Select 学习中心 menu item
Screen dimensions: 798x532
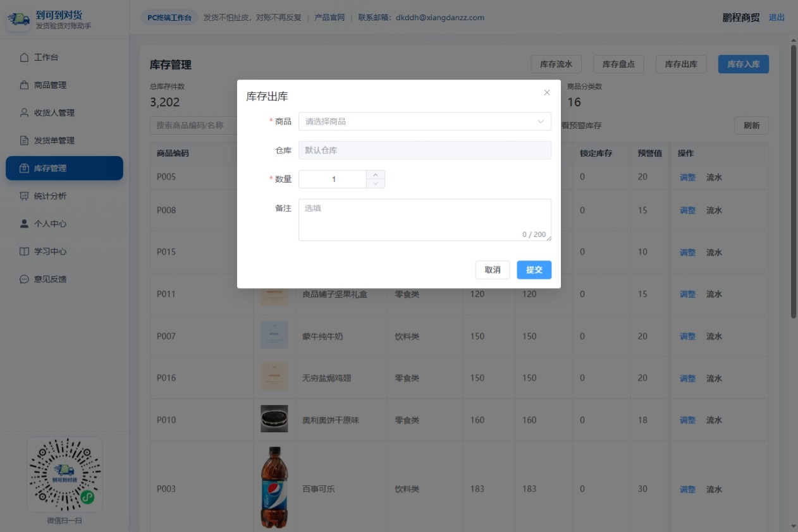(64, 251)
